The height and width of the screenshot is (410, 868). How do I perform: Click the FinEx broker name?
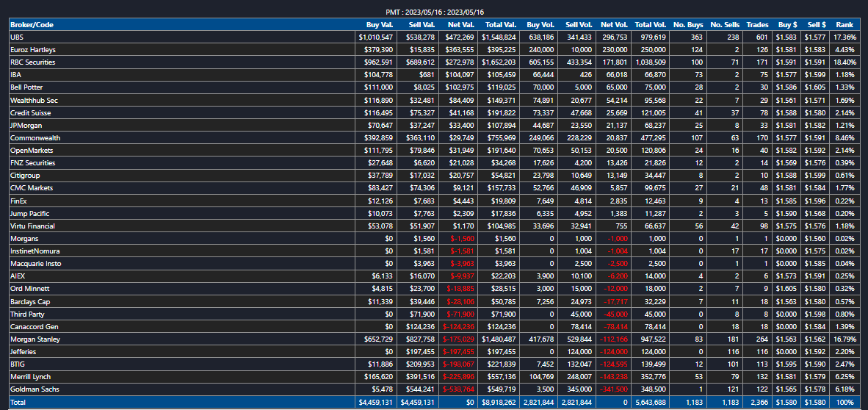(18, 201)
